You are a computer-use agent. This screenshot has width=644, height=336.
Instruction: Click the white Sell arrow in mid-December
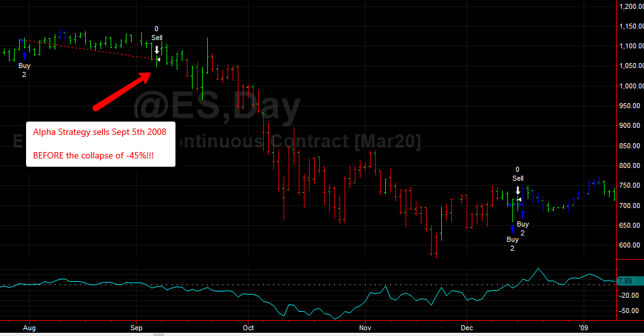(x=518, y=190)
